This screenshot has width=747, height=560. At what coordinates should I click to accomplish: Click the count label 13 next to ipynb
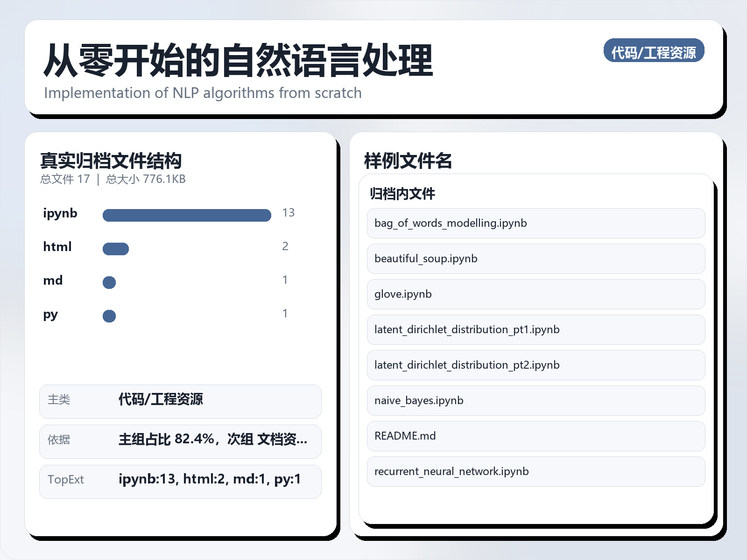tap(289, 213)
